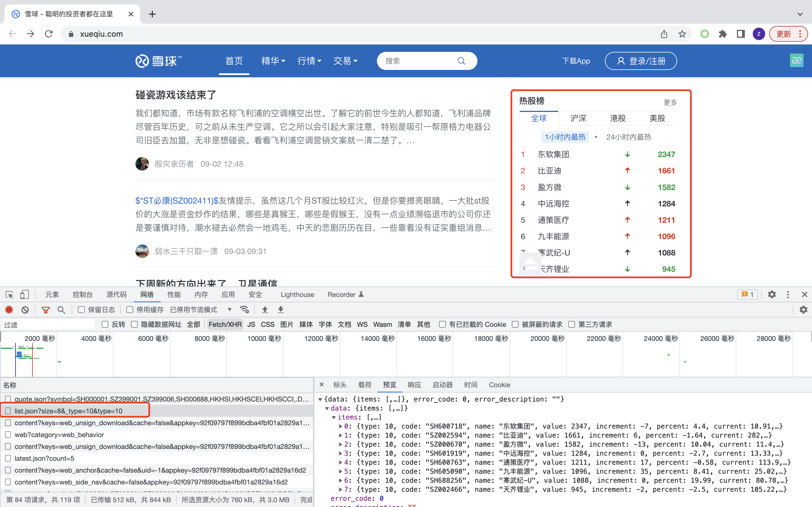The width and height of the screenshot is (812, 507).
Task: Open the network search magnifier
Action: point(61,310)
